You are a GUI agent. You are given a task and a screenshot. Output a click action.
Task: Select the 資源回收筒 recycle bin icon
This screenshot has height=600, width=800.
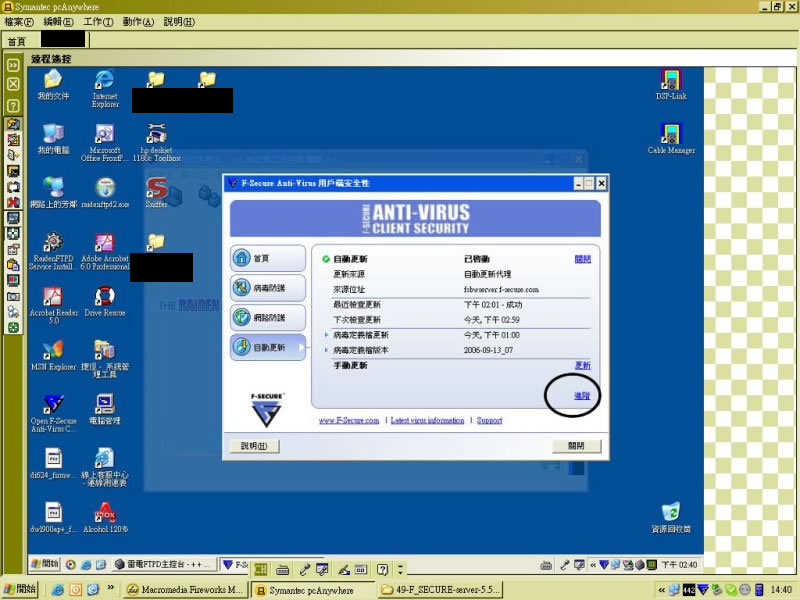click(671, 518)
